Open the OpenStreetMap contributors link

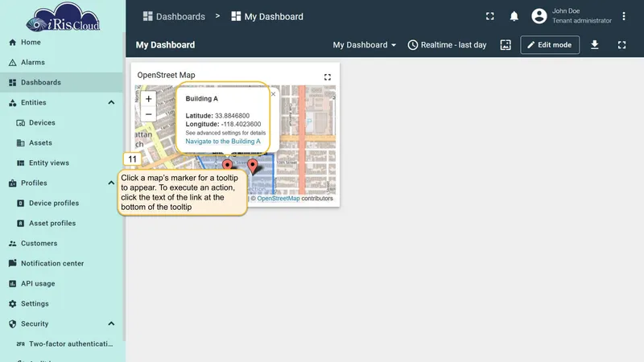coord(279,198)
